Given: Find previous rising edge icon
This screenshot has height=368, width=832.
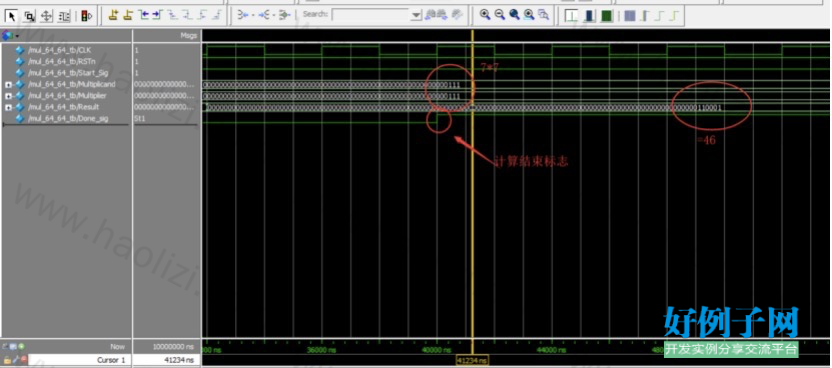Looking at the screenshot, I should (x=201, y=15).
